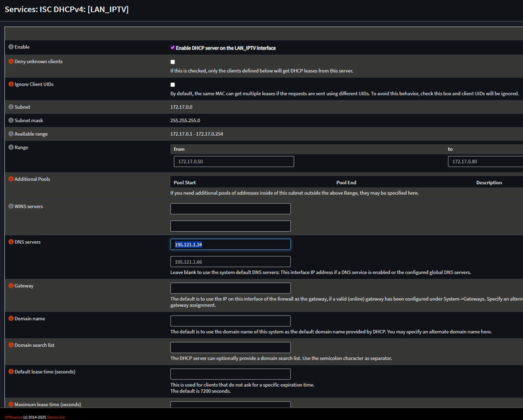This screenshot has height=420, width=523.
Task: Click the Domain search list input
Action: pos(230,347)
